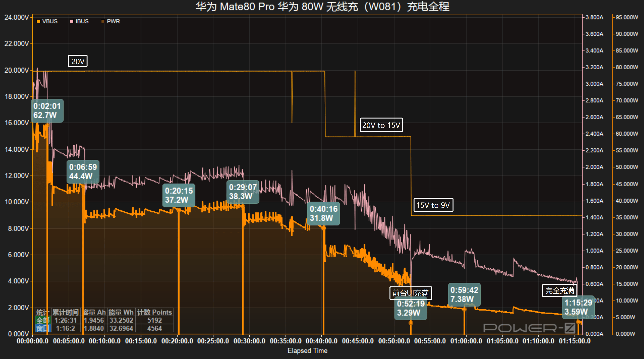Screen dimensions: 644x359
Task: Click the 20V annotation label
Action: point(77,61)
